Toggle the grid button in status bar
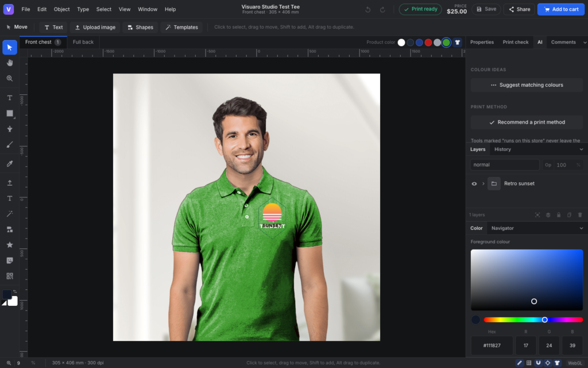 529,363
